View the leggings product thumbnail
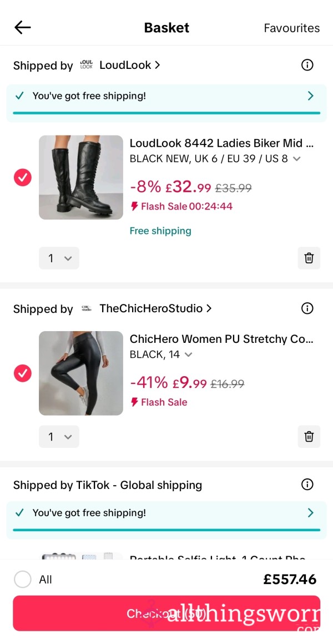Image resolution: width=333 pixels, height=644 pixels. coord(80,373)
